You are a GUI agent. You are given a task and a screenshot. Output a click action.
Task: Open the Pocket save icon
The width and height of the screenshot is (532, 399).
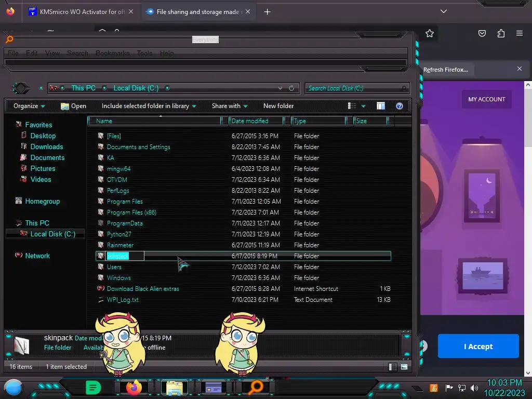[x=482, y=33]
